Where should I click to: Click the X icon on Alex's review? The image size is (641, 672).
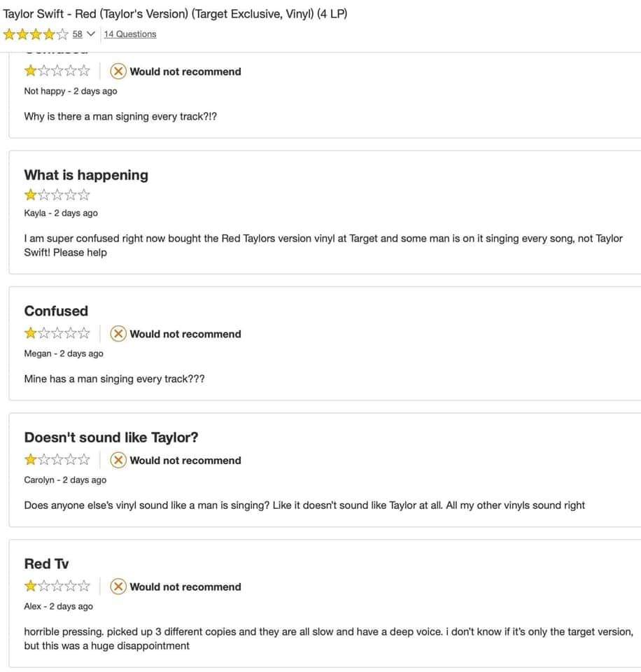click(x=119, y=587)
